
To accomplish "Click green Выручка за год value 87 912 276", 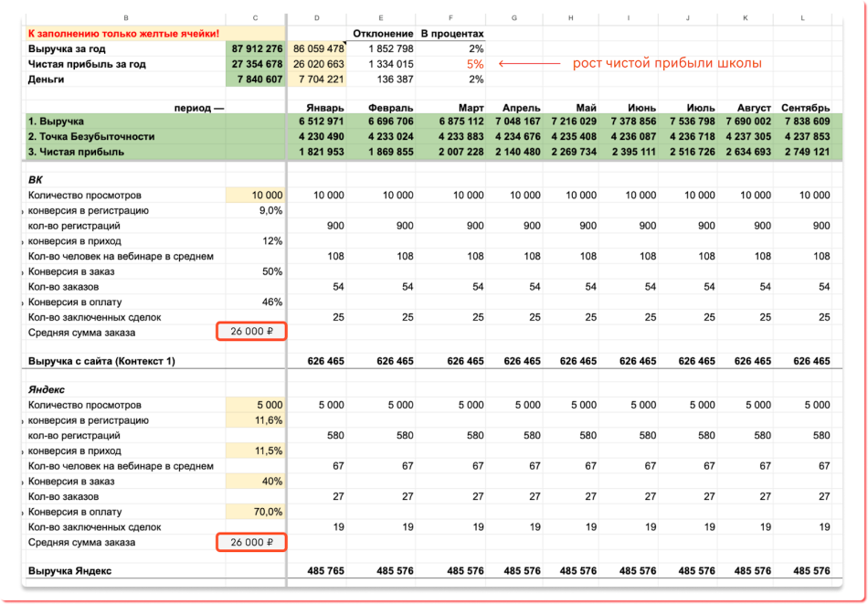I will click(255, 48).
